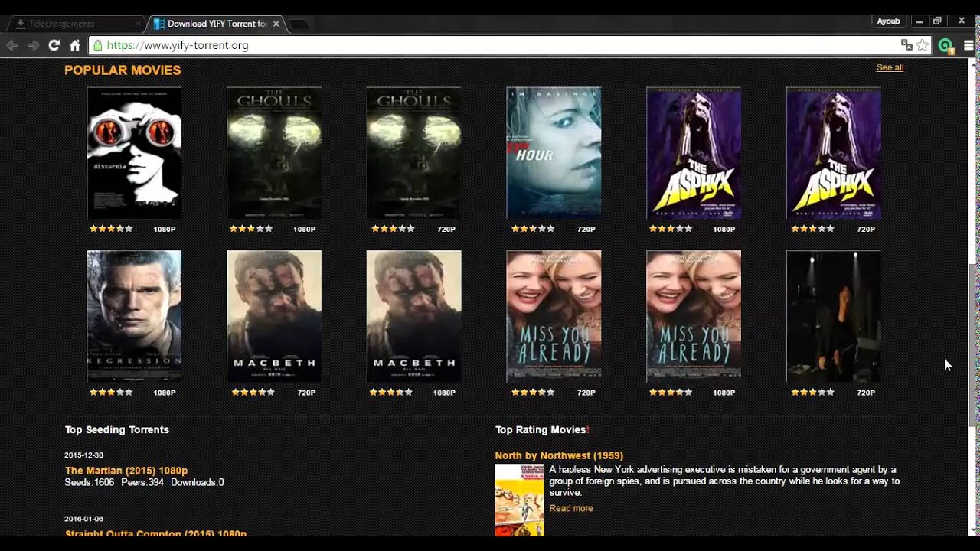Click the browser back arrow
This screenshot has width=980, height=551.
[12, 45]
